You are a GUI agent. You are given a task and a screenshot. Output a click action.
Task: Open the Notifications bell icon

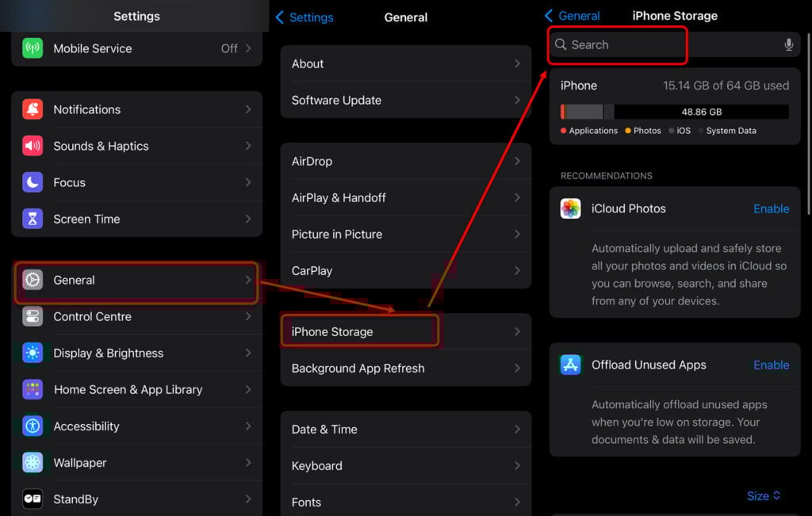pos(33,109)
